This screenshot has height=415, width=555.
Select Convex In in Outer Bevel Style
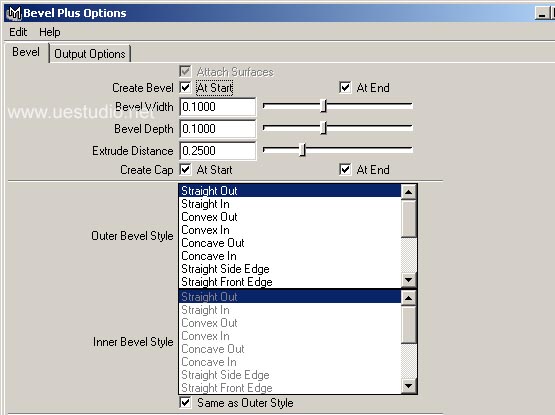(x=290, y=230)
